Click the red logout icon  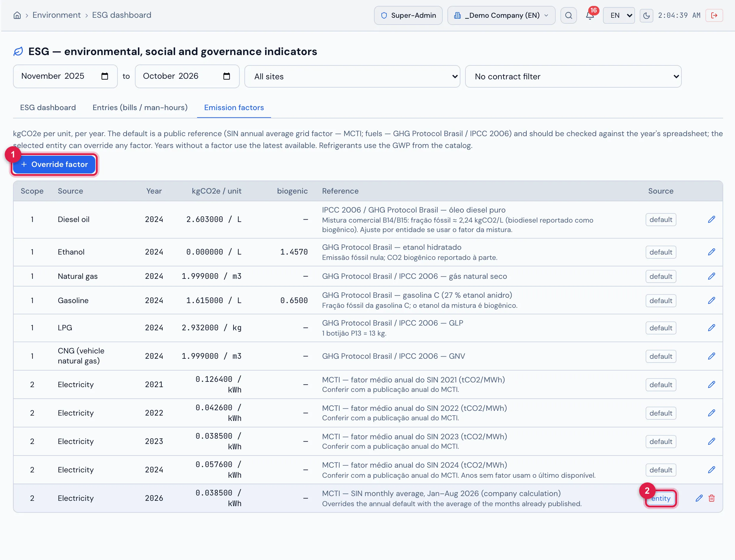click(x=714, y=15)
